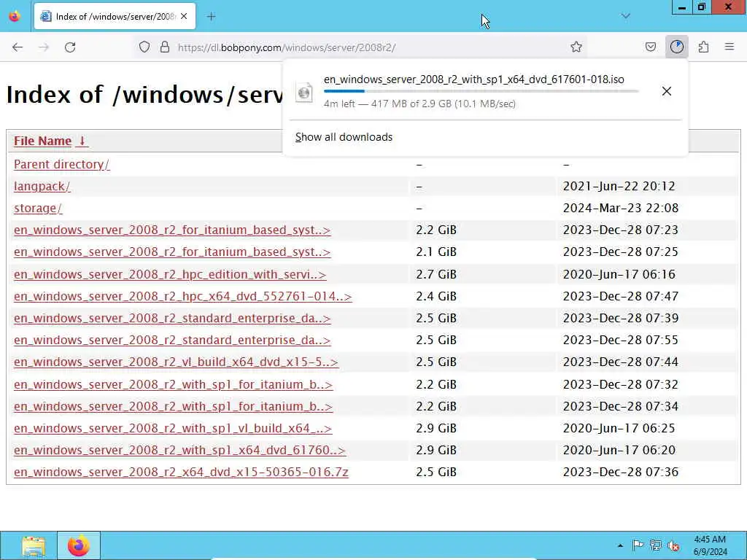Select the Index of /windows/server tab
The width and height of the screenshot is (747, 560).
point(115,17)
